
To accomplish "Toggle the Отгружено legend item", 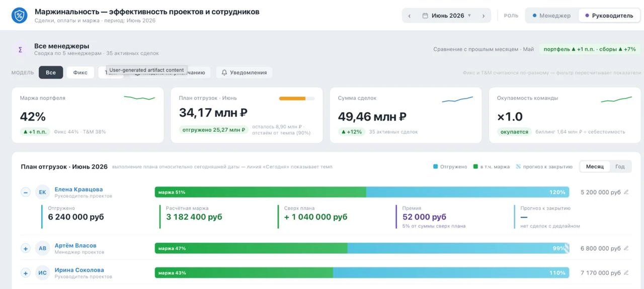I will (450, 167).
